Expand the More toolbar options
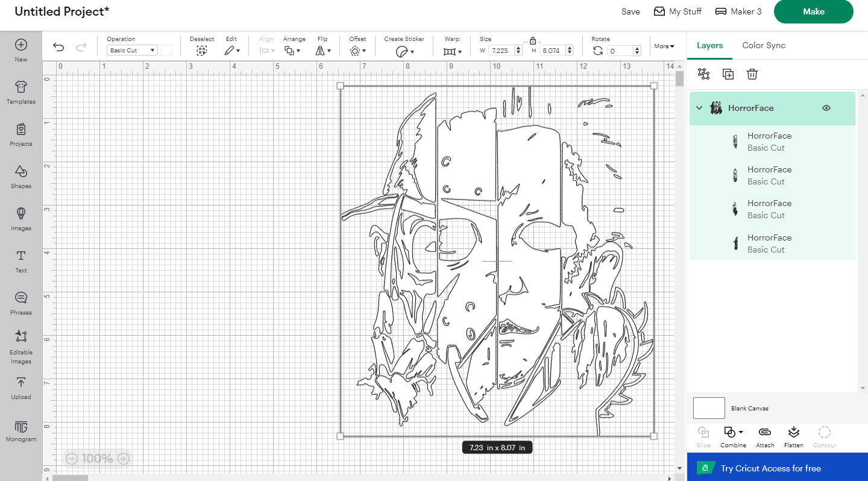 pyautogui.click(x=664, y=46)
